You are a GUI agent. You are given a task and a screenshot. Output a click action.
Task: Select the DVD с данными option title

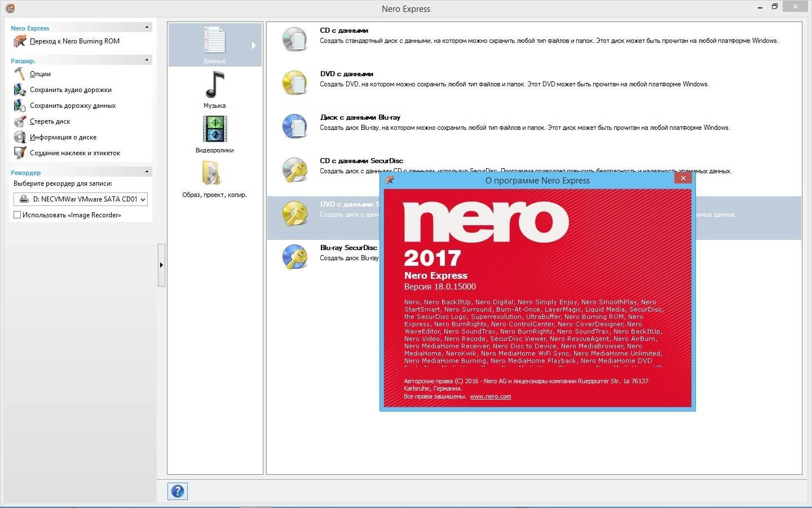click(347, 74)
